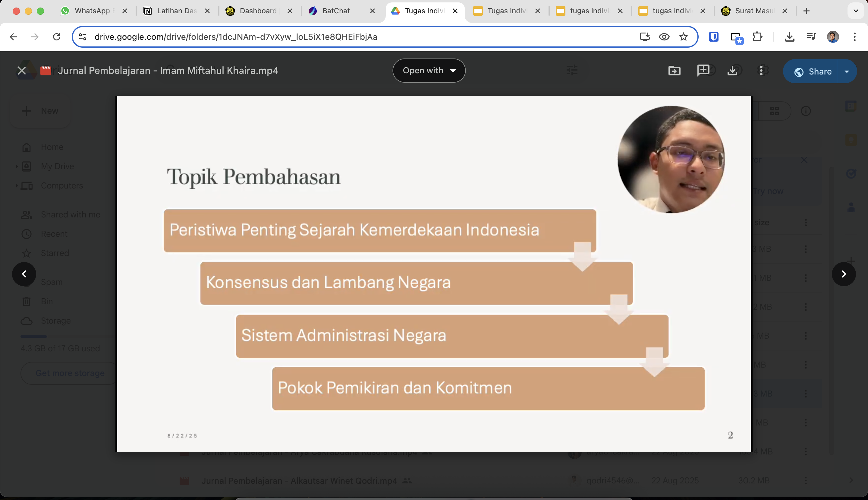This screenshot has width=868, height=500.
Task: Go to previous file with left arrow
Action: 24,274
